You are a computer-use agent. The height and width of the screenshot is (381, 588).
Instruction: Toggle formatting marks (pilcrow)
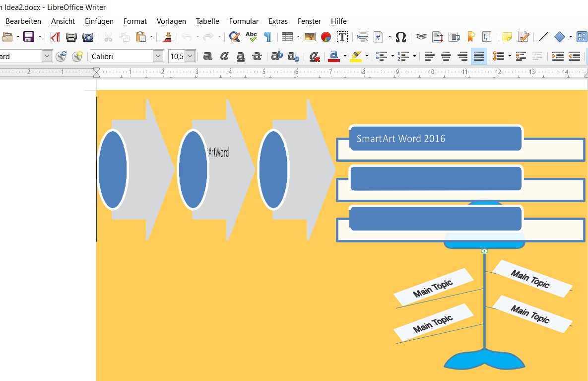point(267,37)
